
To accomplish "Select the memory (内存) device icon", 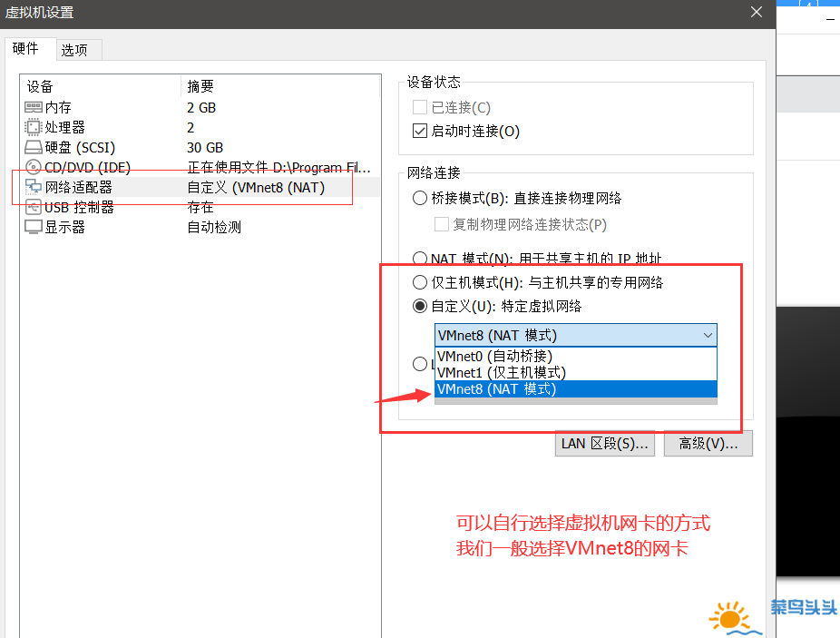I will click(x=34, y=107).
